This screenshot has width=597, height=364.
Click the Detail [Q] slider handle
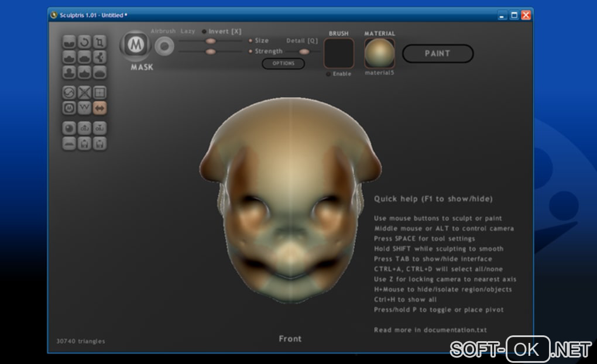click(304, 51)
